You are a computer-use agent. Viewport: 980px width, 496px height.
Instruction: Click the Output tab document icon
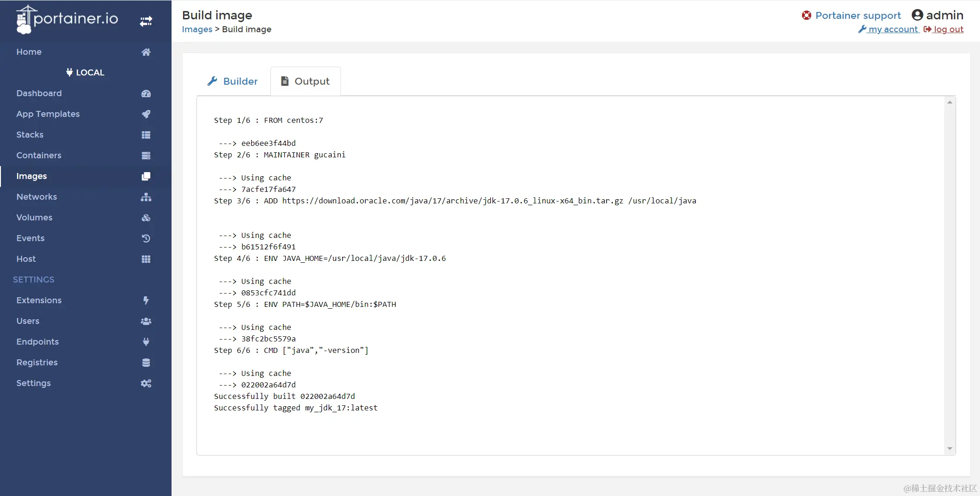pyautogui.click(x=285, y=81)
